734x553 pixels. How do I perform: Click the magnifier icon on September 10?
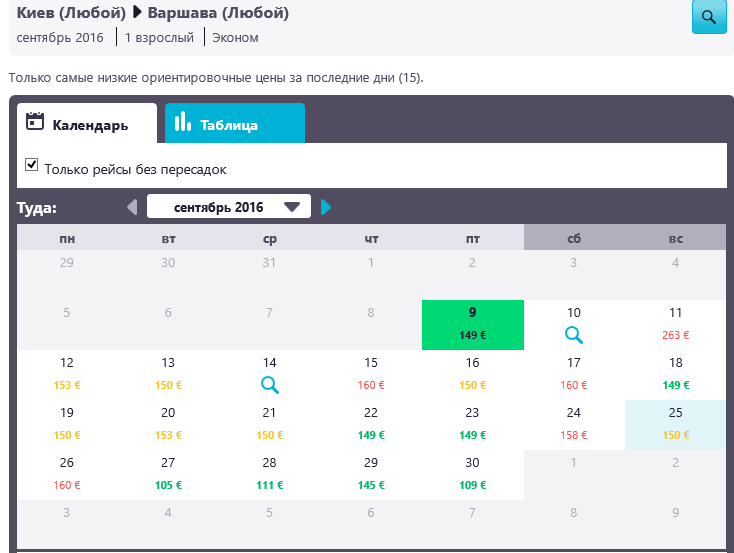tap(574, 335)
